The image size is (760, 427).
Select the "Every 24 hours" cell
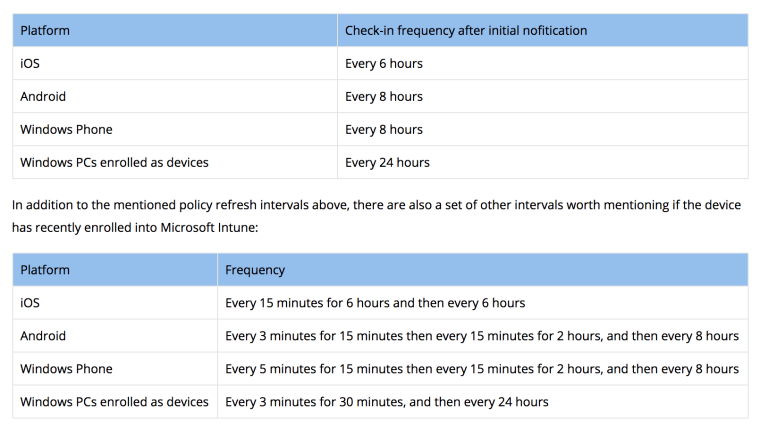[x=387, y=162]
